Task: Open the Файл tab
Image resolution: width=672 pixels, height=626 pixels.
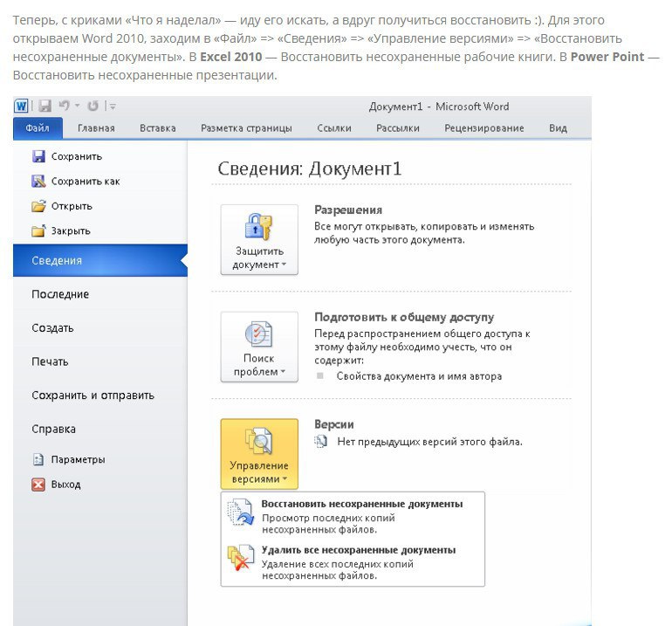Action: click(x=38, y=128)
